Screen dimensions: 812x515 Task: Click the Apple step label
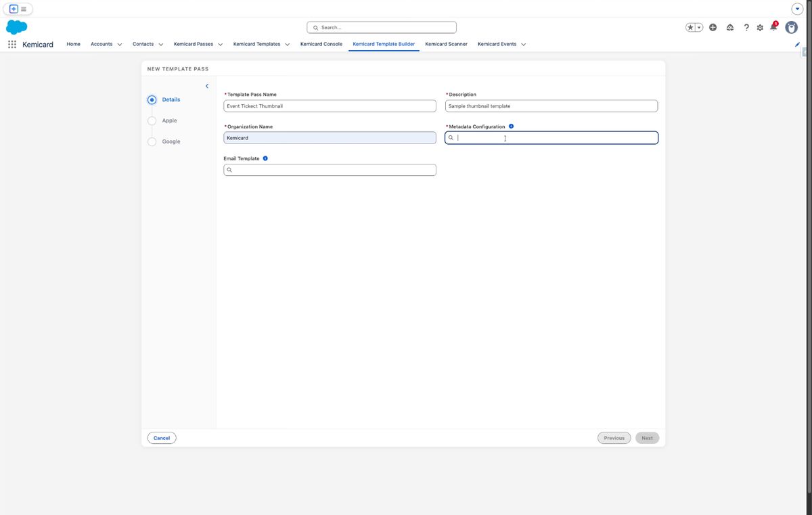[169, 120]
